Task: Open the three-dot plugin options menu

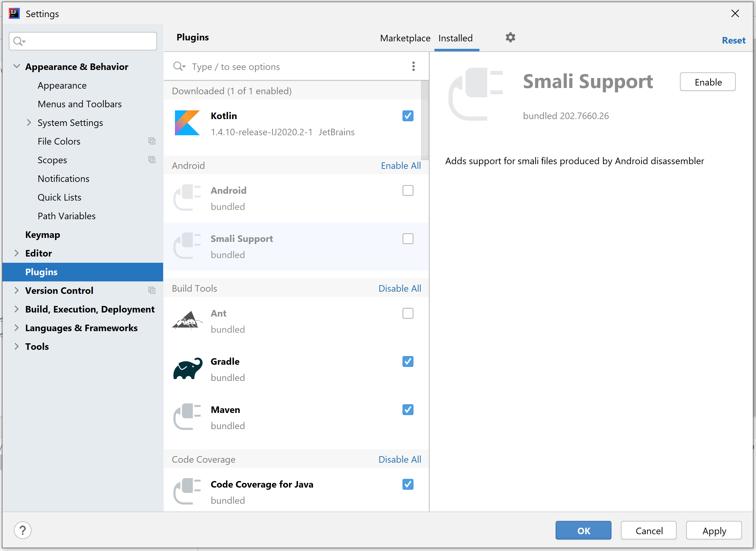Action: 413,66
